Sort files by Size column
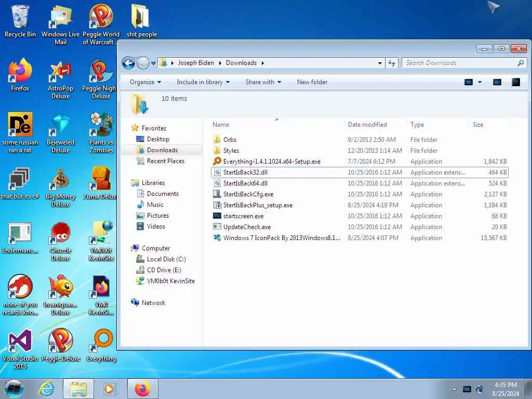 pos(489,125)
